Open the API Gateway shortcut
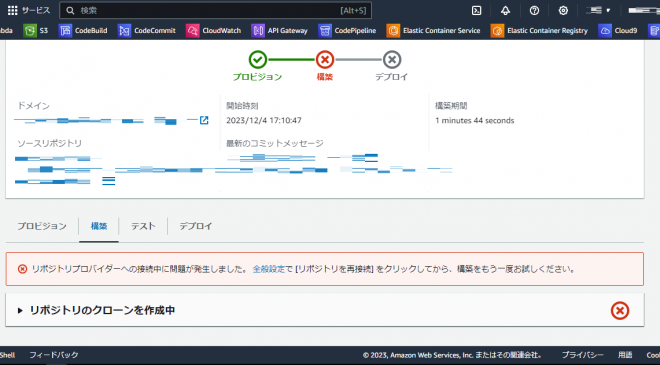This screenshot has width=660, height=365. pyautogui.click(x=279, y=31)
